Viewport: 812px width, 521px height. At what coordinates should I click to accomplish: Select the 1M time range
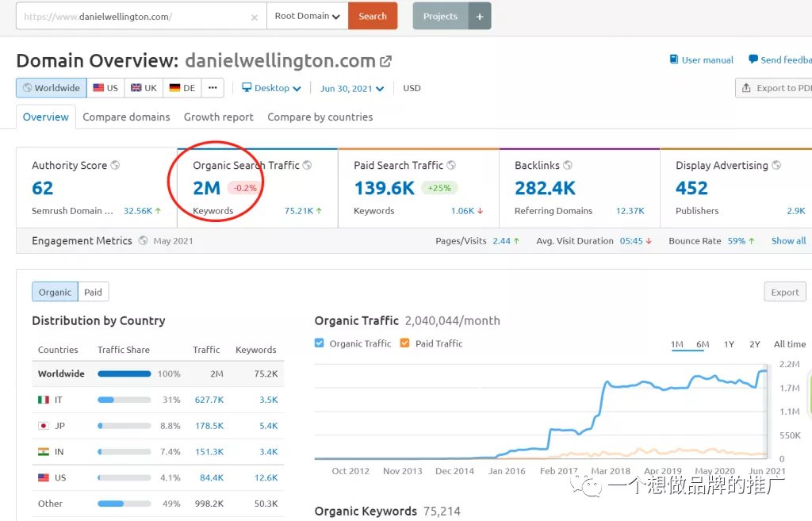pos(677,344)
